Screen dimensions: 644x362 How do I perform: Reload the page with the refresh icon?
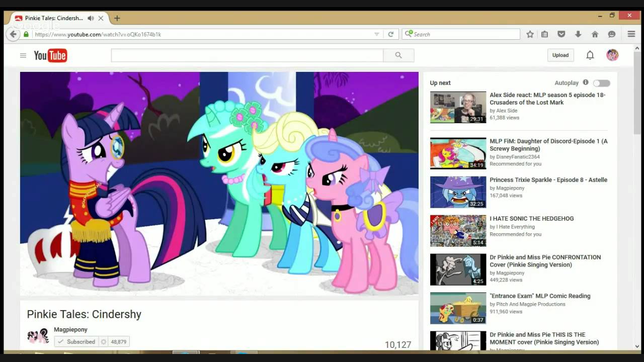click(x=390, y=34)
